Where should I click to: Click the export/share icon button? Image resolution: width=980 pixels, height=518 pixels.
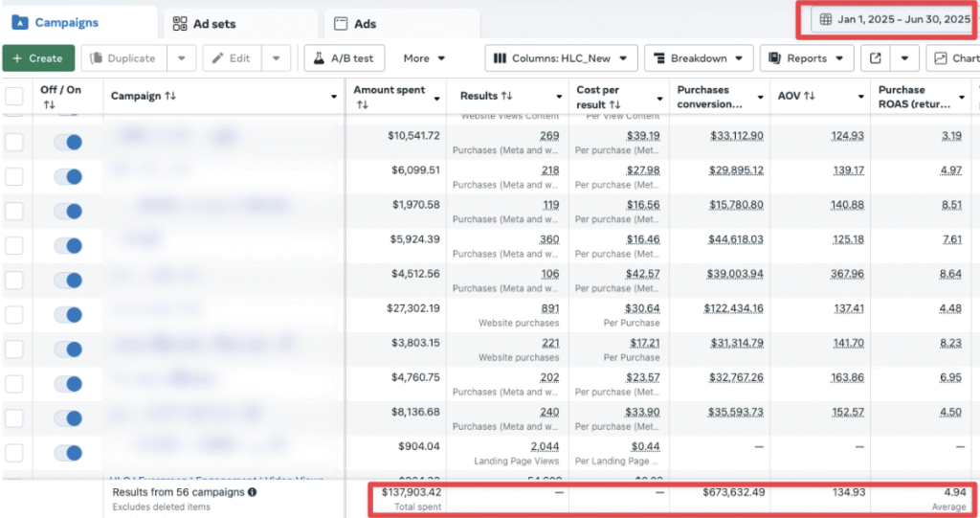pyautogui.click(x=876, y=58)
